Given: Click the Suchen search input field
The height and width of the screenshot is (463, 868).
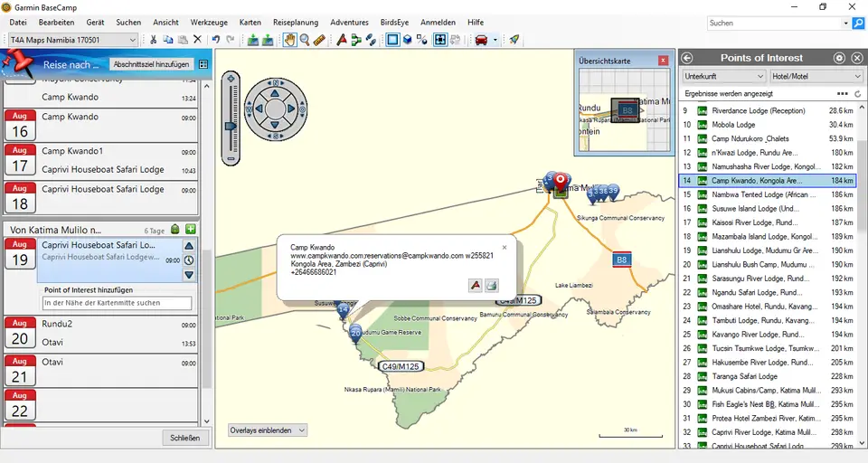Looking at the screenshot, I should click(x=775, y=24).
